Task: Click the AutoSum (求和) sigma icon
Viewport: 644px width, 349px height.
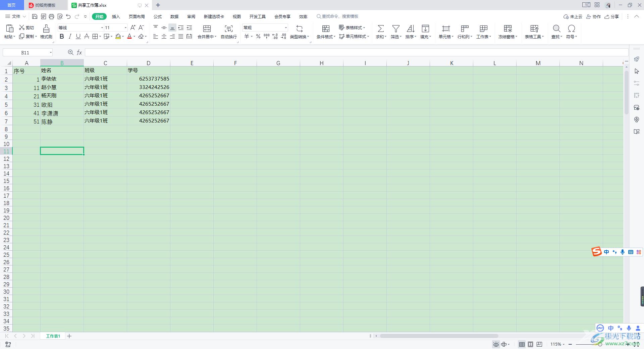Action: pos(381,29)
